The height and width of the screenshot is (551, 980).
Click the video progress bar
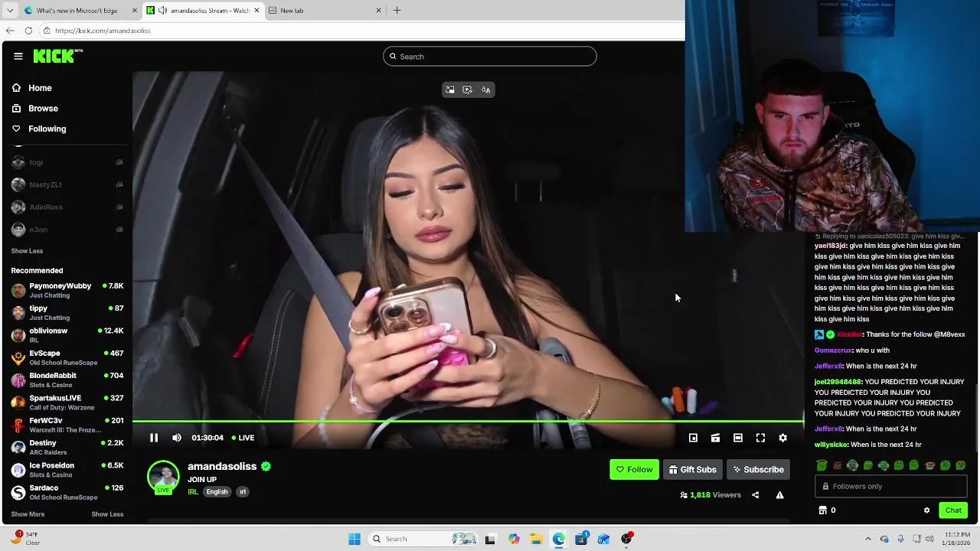click(469, 421)
